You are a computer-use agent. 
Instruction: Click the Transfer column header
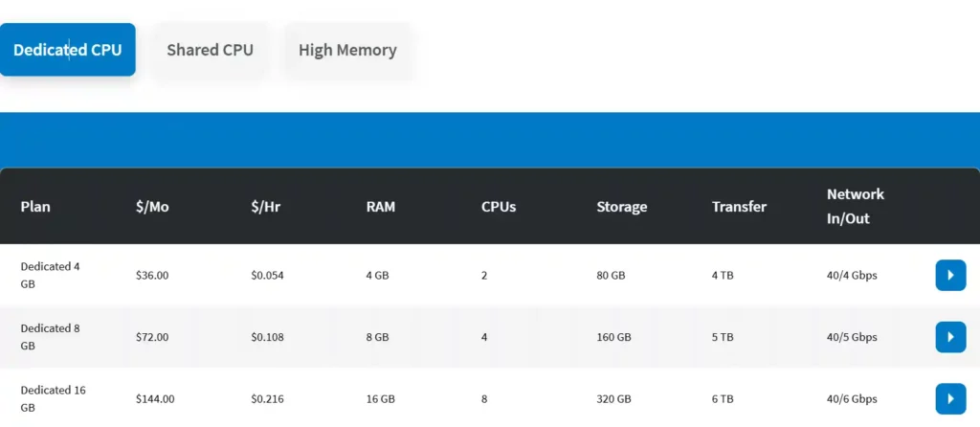pyautogui.click(x=739, y=206)
